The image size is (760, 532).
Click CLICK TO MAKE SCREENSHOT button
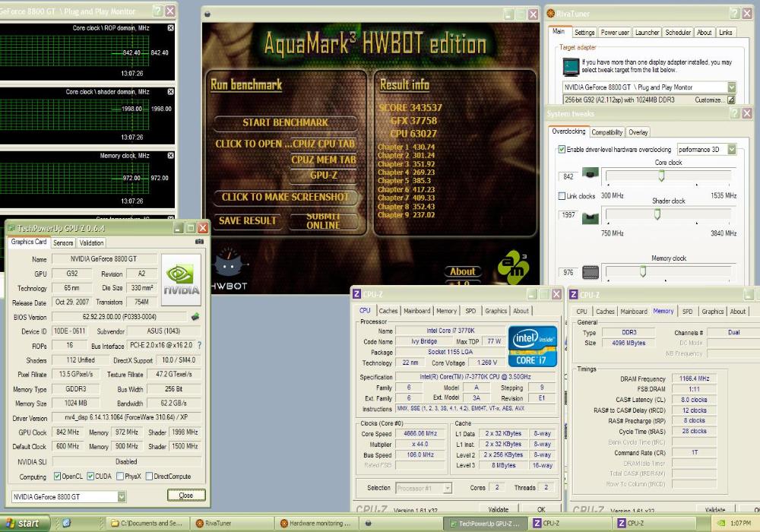point(285,197)
